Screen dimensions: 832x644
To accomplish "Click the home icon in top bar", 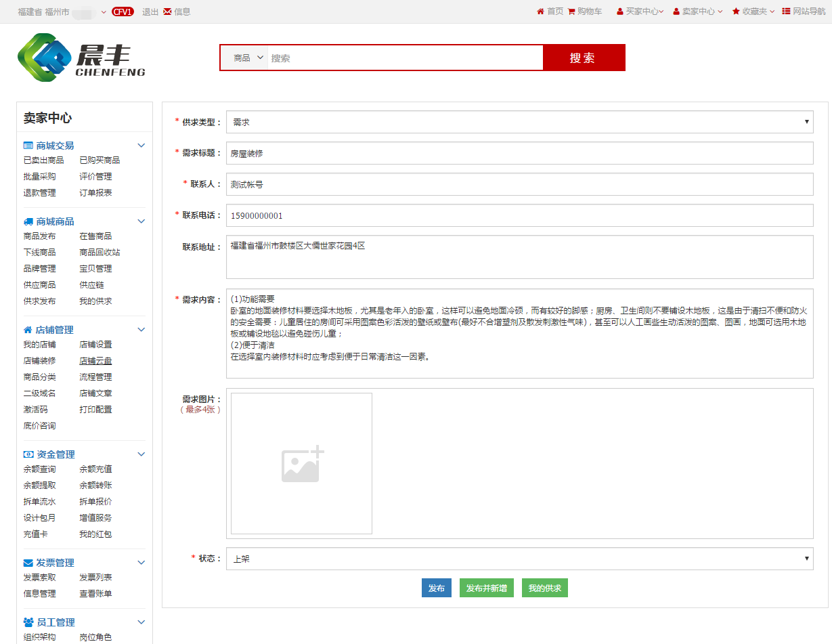I will (x=540, y=12).
